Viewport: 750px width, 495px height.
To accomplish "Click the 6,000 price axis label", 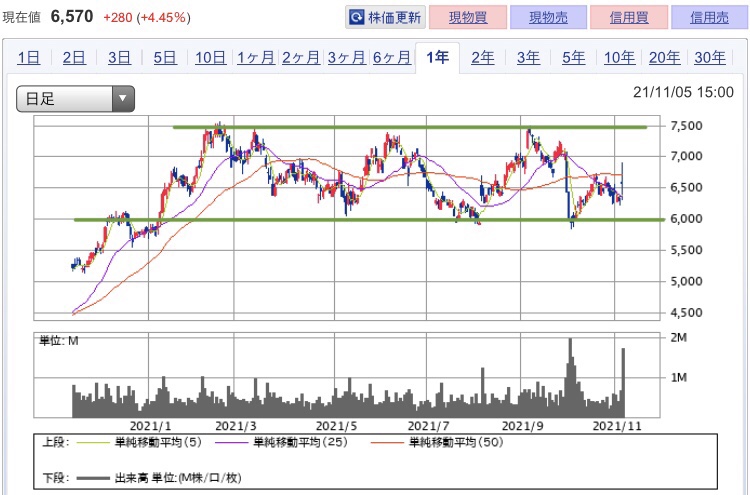I will click(x=686, y=219).
